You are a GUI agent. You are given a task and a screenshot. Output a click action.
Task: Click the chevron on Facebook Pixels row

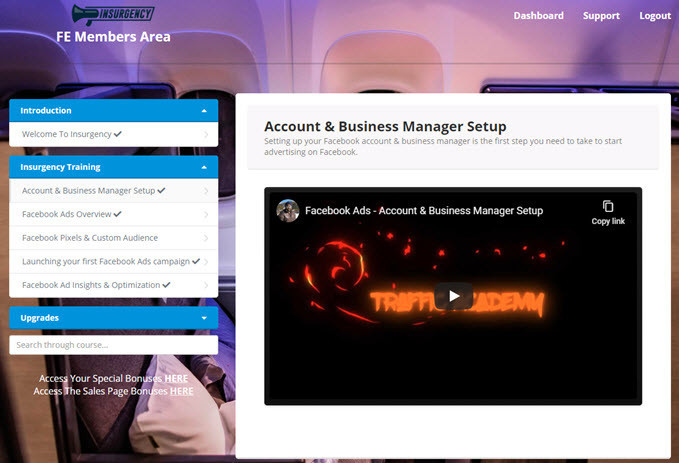[206, 238]
